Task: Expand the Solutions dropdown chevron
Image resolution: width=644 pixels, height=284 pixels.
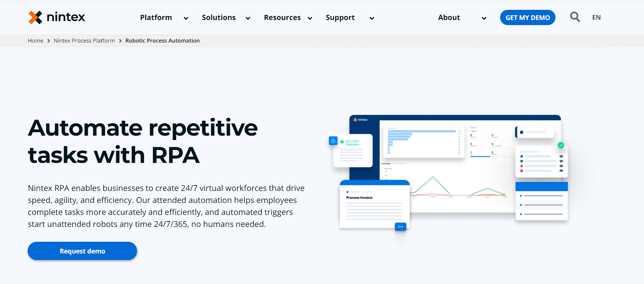Action: click(x=248, y=18)
